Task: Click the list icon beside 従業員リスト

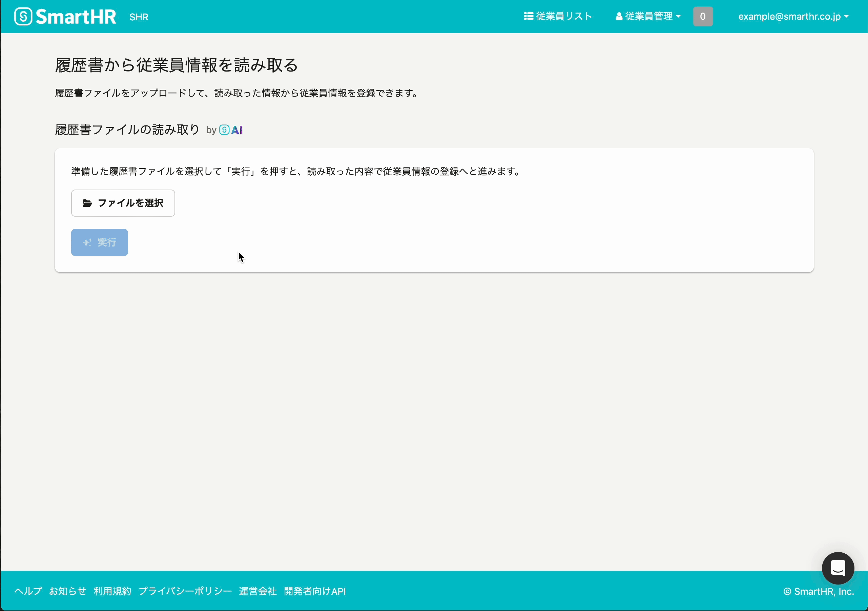Action: (x=528, y=16)
